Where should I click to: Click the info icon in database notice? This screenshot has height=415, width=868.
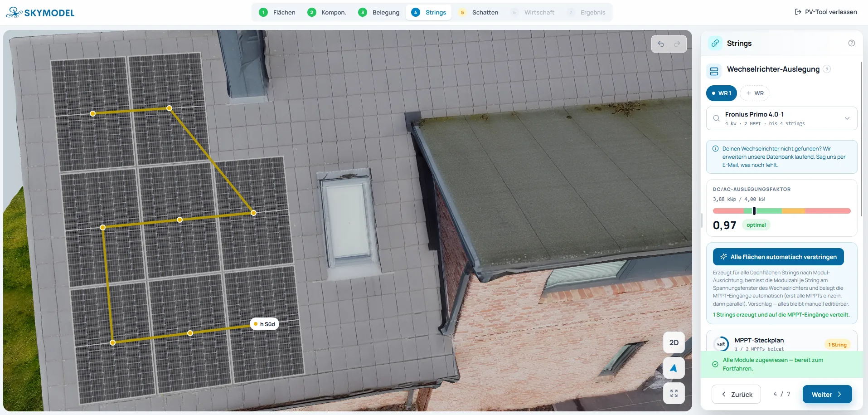pos(716,149)
